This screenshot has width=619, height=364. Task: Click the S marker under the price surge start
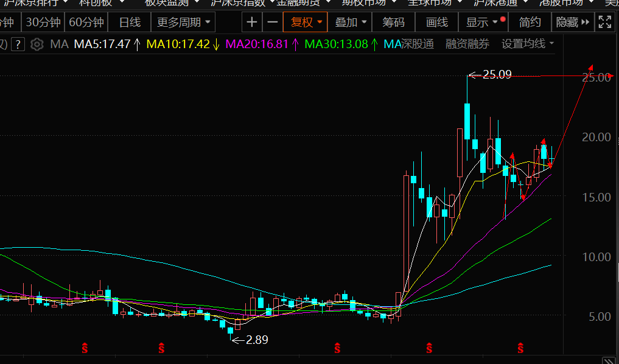429,348
